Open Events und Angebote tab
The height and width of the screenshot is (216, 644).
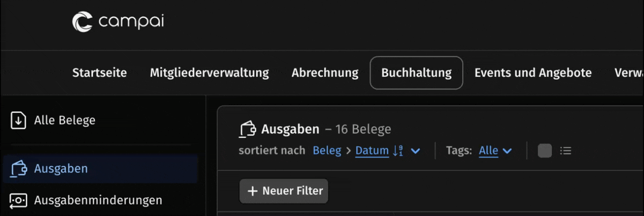point(533,73)
